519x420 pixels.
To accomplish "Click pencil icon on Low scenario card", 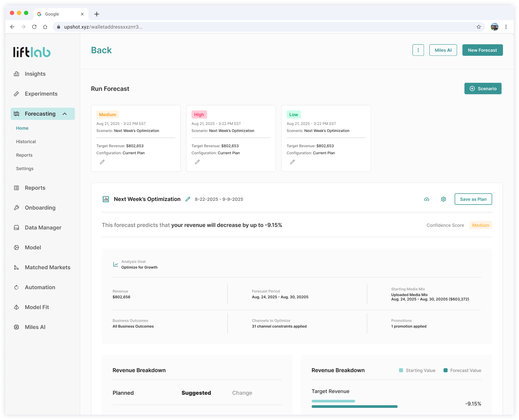I will 292,162.
